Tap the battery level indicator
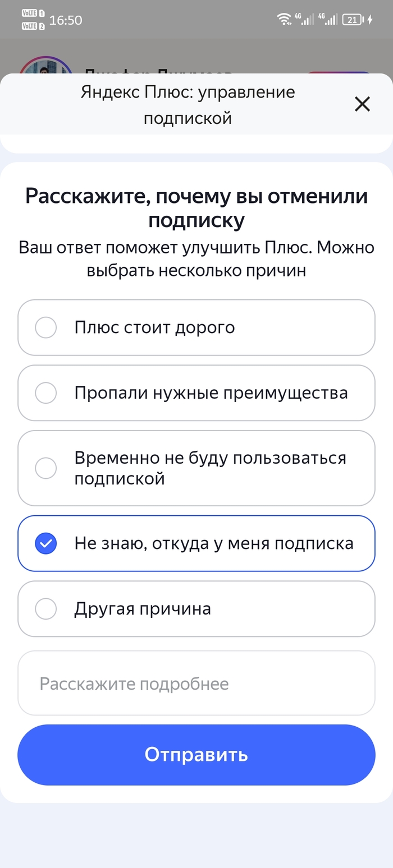This screenshot has height=868, width=393. [352, 20]
